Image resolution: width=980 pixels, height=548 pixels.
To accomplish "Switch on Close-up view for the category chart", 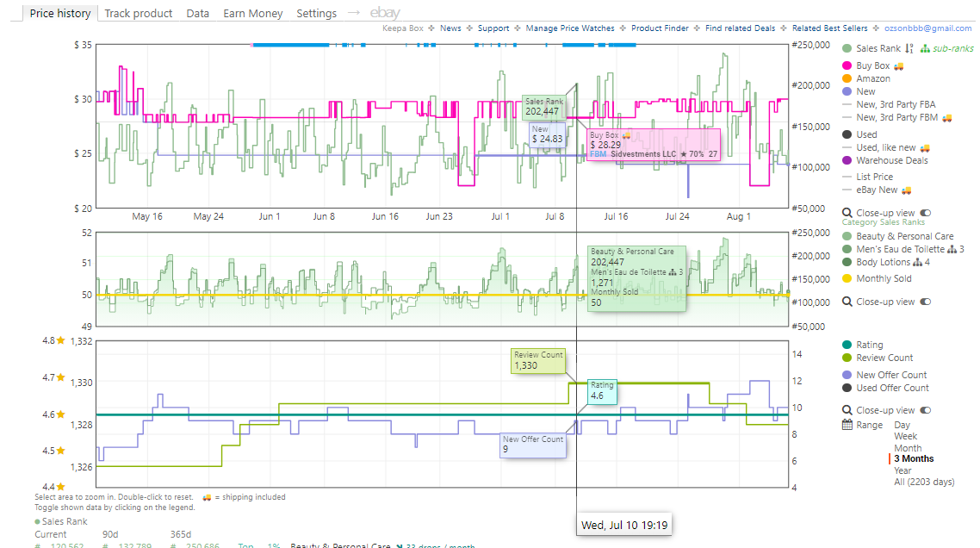I will pos(926,302).
